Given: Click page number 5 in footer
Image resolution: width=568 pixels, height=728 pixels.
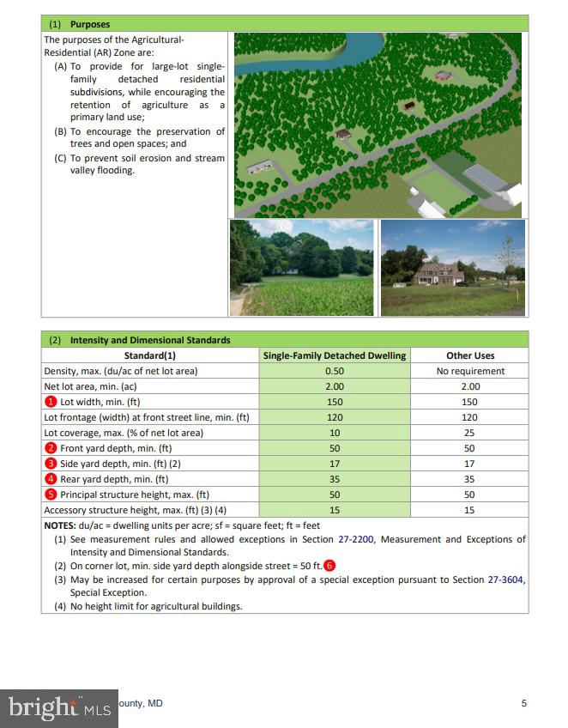Looking at the screenshot, I should pos(523,704).
